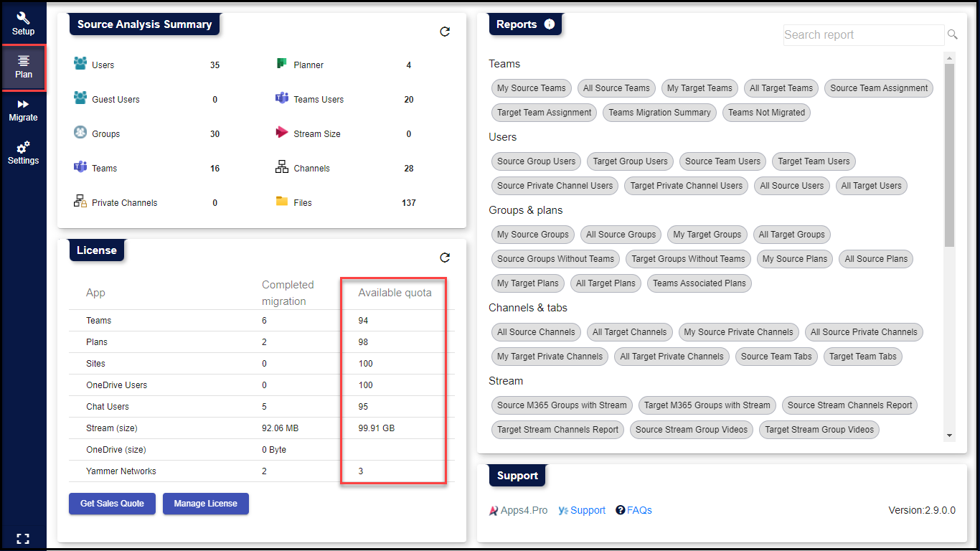Refresh the Source Analysis Summary
Image resolution: width=980 pixels, height=551 pixels.
tap(445, 32)
